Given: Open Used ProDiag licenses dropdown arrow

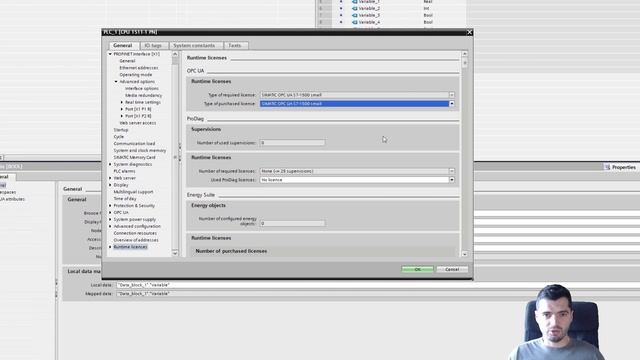Looking at the screenshot, I should point(451,180).
